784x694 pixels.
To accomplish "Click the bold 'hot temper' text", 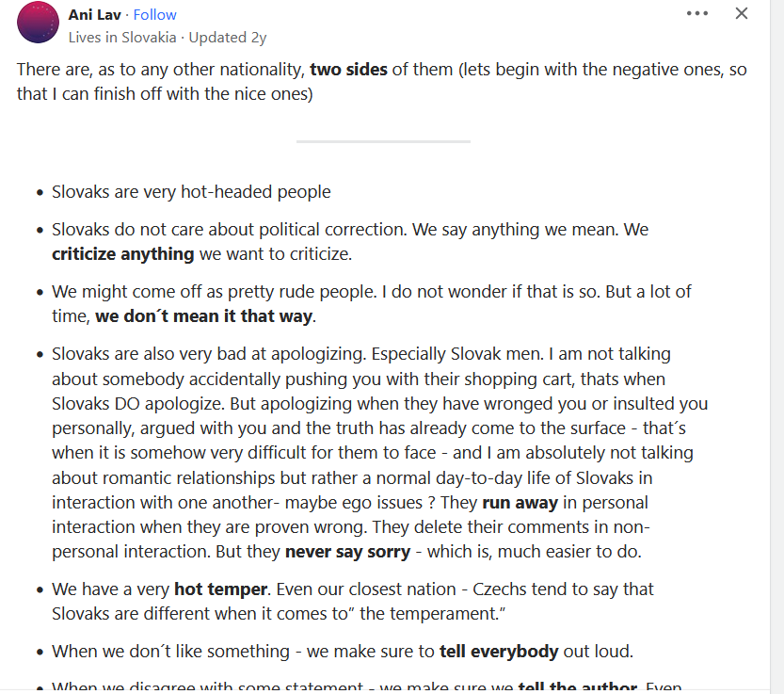I will [220, 589].
